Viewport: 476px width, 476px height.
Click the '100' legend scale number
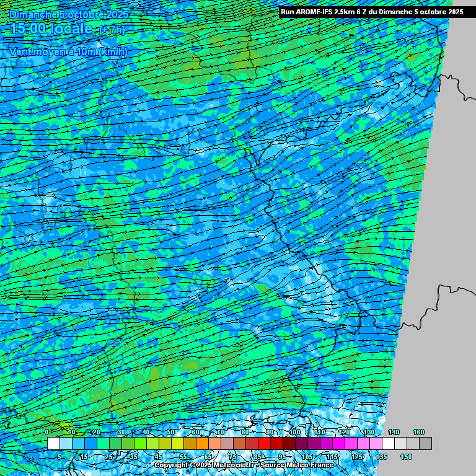(x=294, y=432)
